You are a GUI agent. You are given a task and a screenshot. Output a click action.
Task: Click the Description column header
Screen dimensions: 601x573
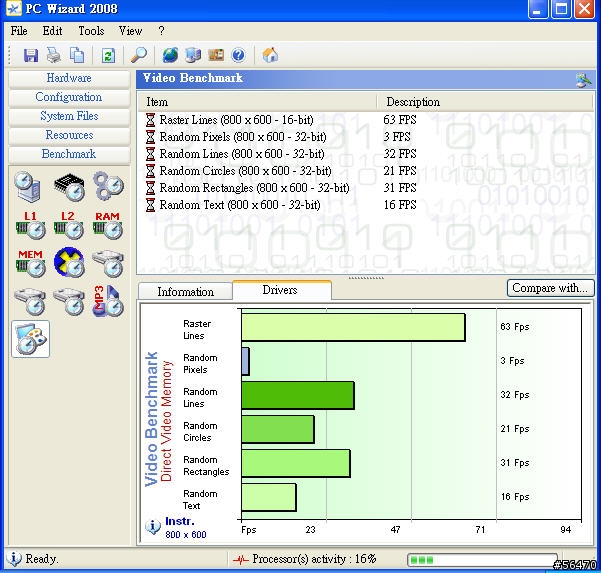[485, 102]
